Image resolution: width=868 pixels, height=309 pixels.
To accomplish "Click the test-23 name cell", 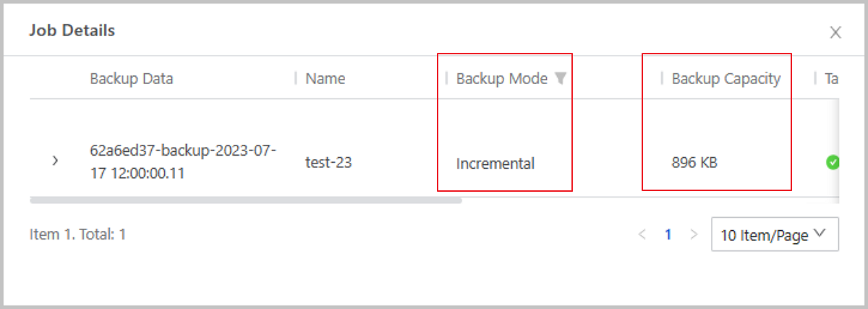I will click(x=328, y=163).
